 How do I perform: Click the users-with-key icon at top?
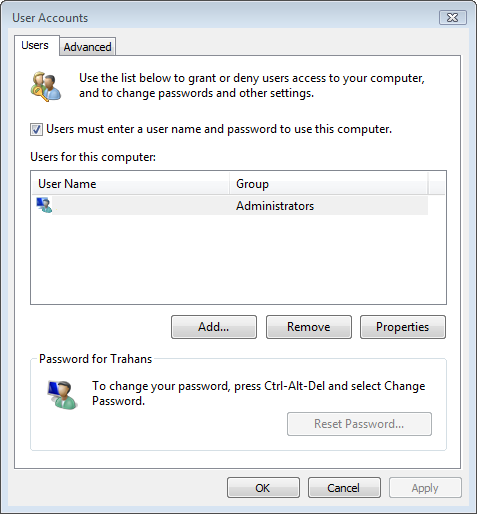point(46,86)
